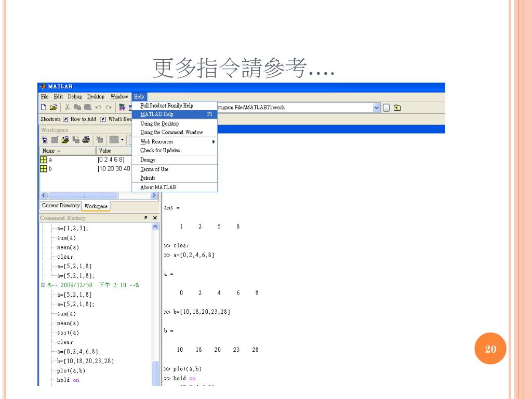Viewport: 532px width, 399px height.
Task: Open the current directory path dropdown
Action: [x=376, y=108]
